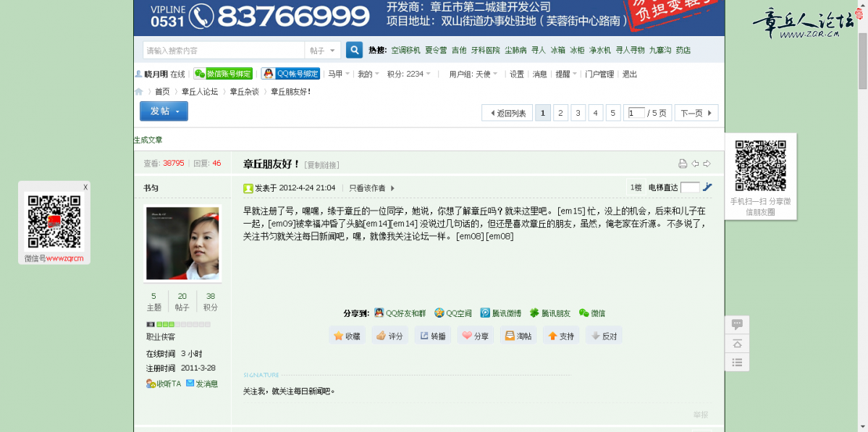Click the 举报 report link
This screenshot has width=868, height=432.
pyautogui.click(x=700, y=415)
